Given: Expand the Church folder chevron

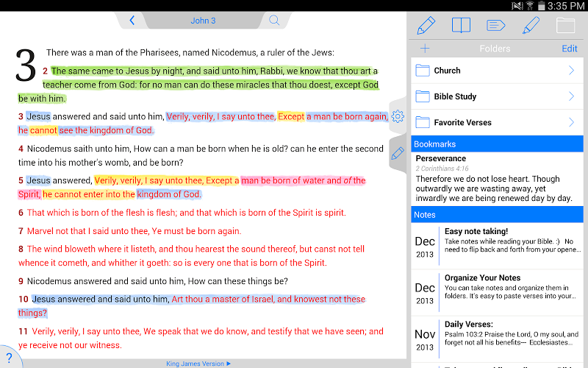Looking at the screenshot, I should pyautogui.click(x=571, y=71).
